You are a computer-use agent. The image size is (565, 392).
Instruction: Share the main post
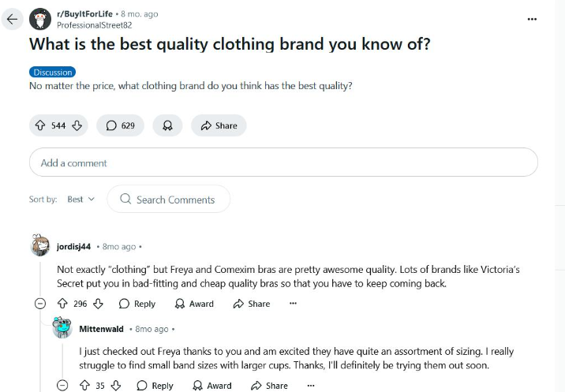point(219,125)
